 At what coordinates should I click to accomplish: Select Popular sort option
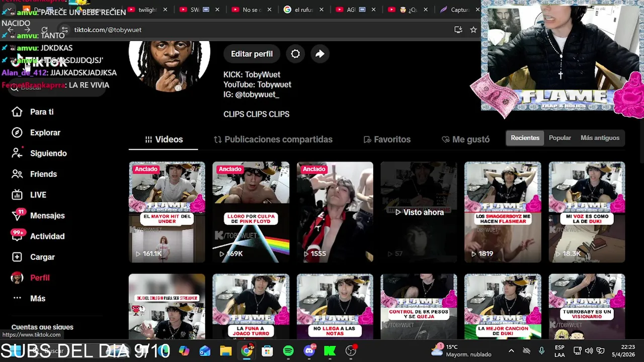[560, 138]
